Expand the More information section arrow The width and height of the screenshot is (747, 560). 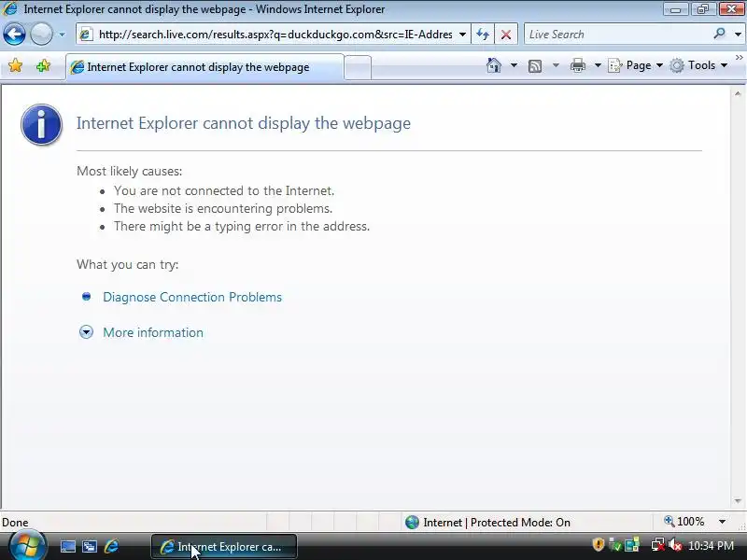coord(86,332)
